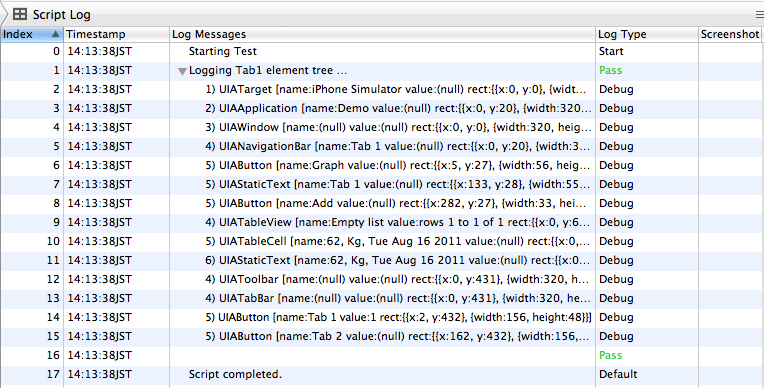Select the UIAButton Graph log entry
764x388 pixels.
pyautogui.click(x=382, y=165)
